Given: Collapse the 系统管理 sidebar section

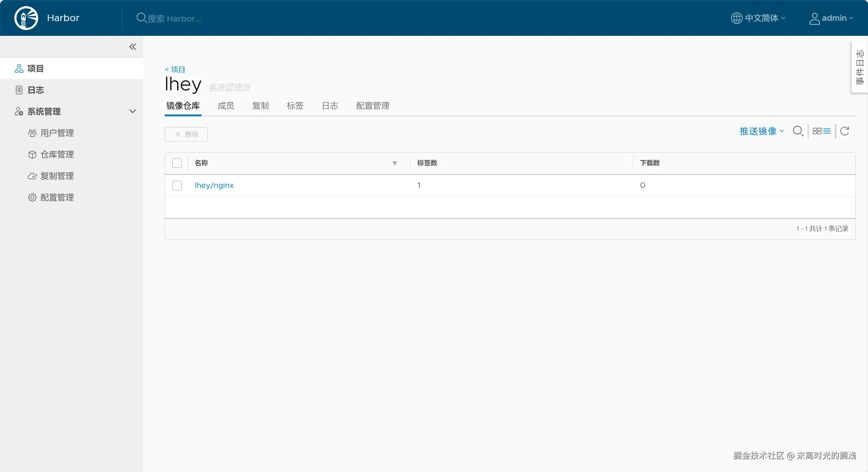Looking at the screenshot, I should [133, 112].
